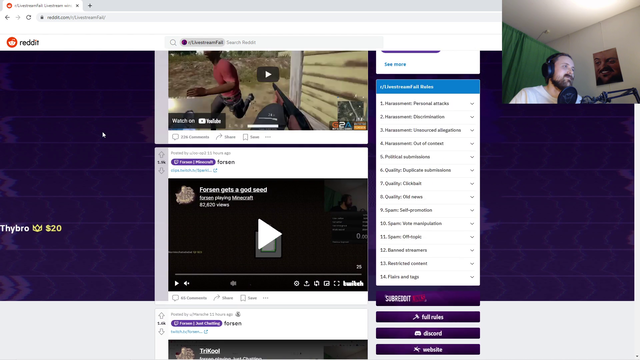The width and height of the screenshot is (640, 360).
Task: Click the browser address bar URL
Action: [76, 18]
